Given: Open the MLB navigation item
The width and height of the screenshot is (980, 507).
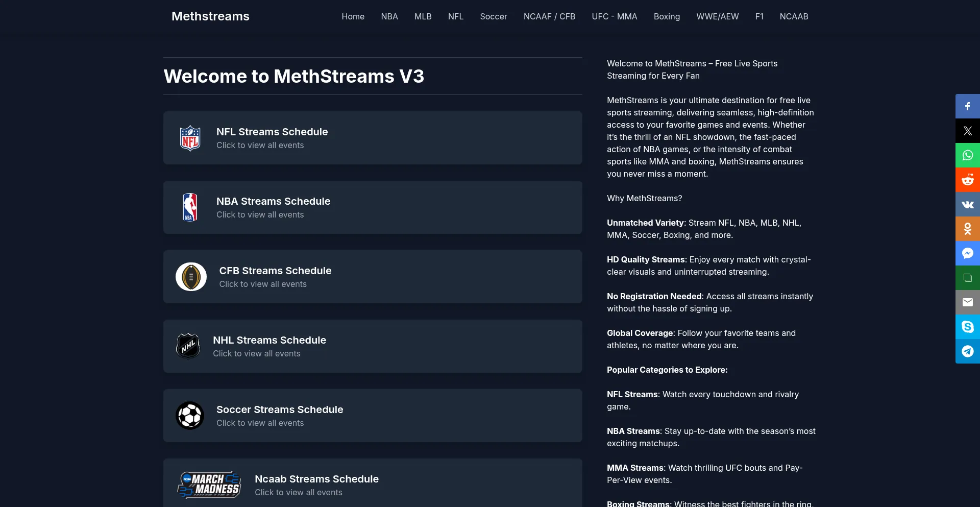Looking at the screenshot, I should pos(423,16).
